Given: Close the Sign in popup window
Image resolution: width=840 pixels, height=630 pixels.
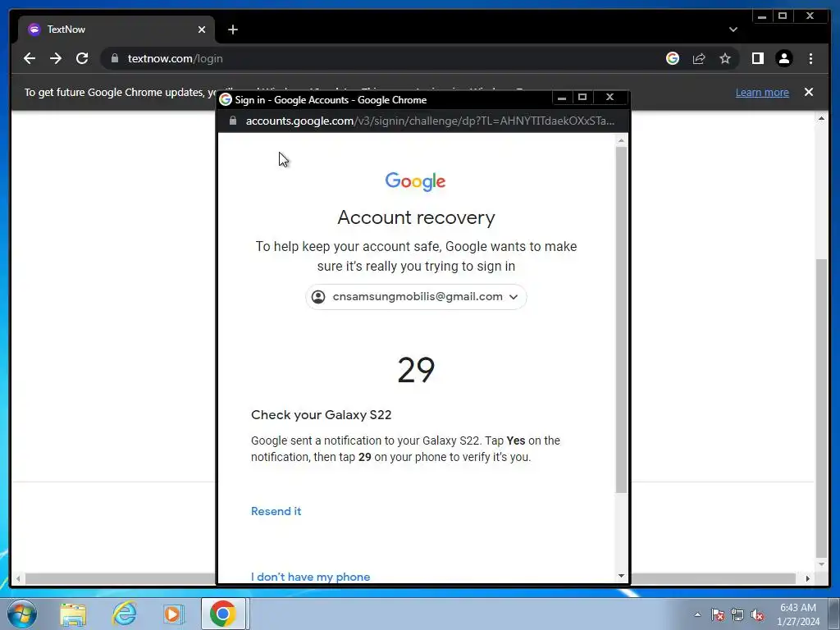Looking at the screenshot, I should (609, 98).
